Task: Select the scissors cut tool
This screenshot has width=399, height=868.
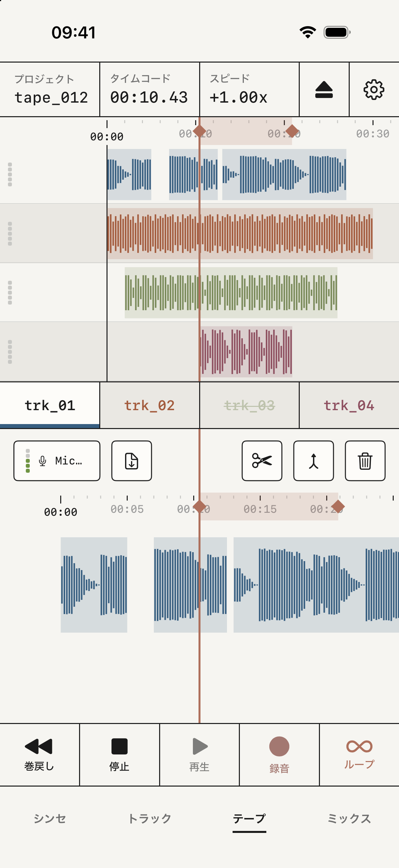Action: tap(262, 460)
